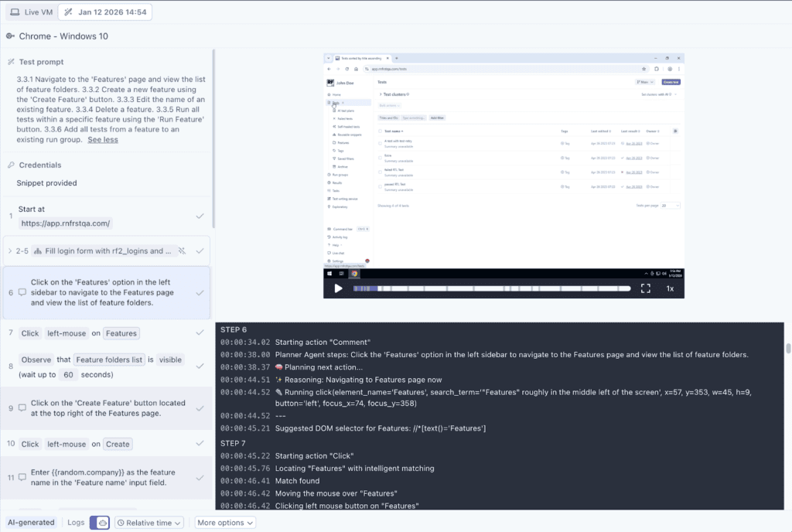Toggle the Logs view switch

(x=100, y=523)
